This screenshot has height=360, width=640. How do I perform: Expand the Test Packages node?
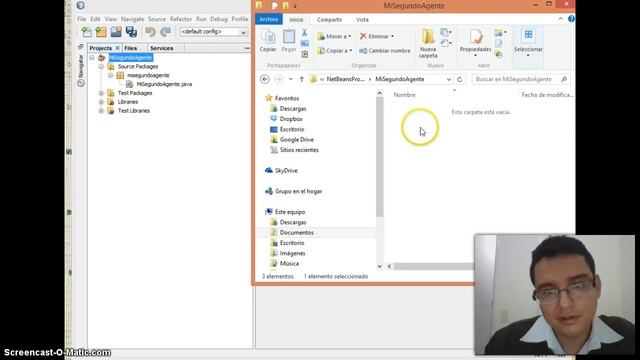click(x=101, y=93)
